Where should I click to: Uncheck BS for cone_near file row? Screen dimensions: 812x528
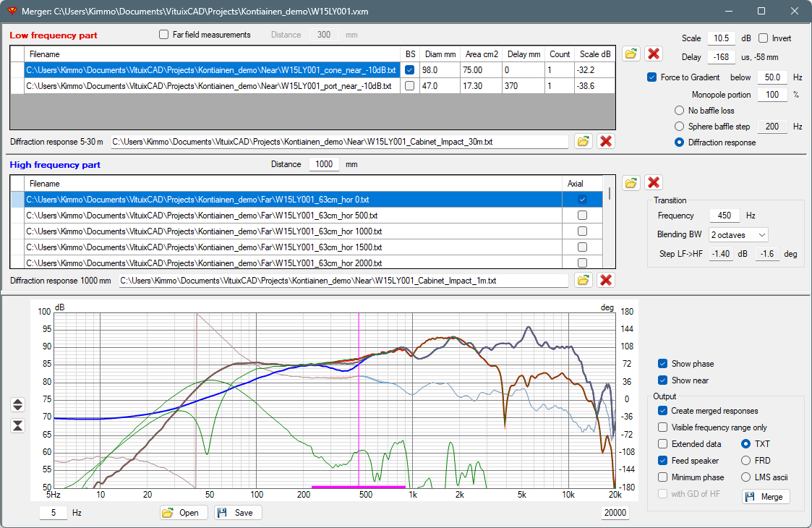coord(410,70)
